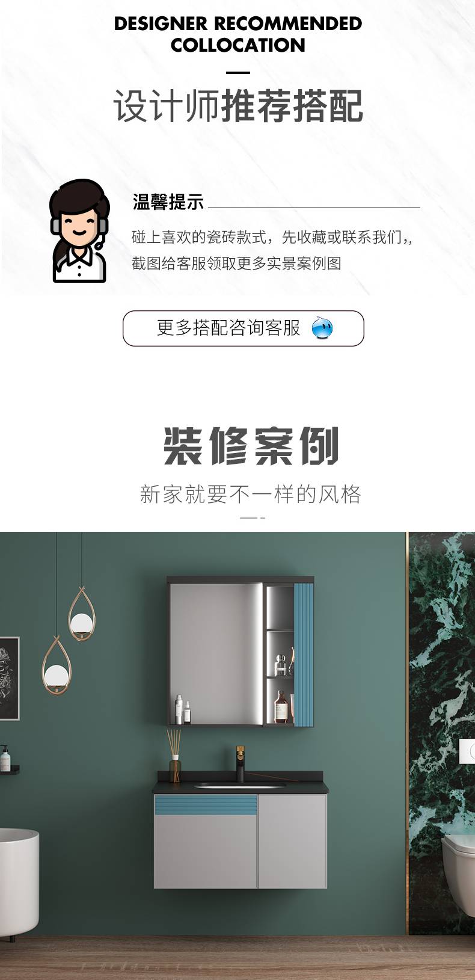The image size is (475, 980).
Task: Click the grey right vanity cabinet door
Action: pos(292,841)
